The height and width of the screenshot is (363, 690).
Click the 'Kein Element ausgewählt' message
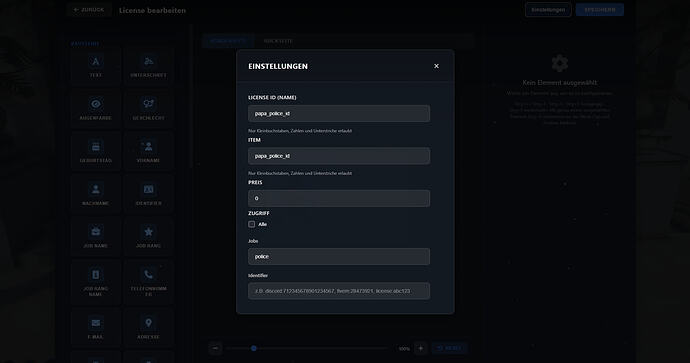(x=560, y=82)
